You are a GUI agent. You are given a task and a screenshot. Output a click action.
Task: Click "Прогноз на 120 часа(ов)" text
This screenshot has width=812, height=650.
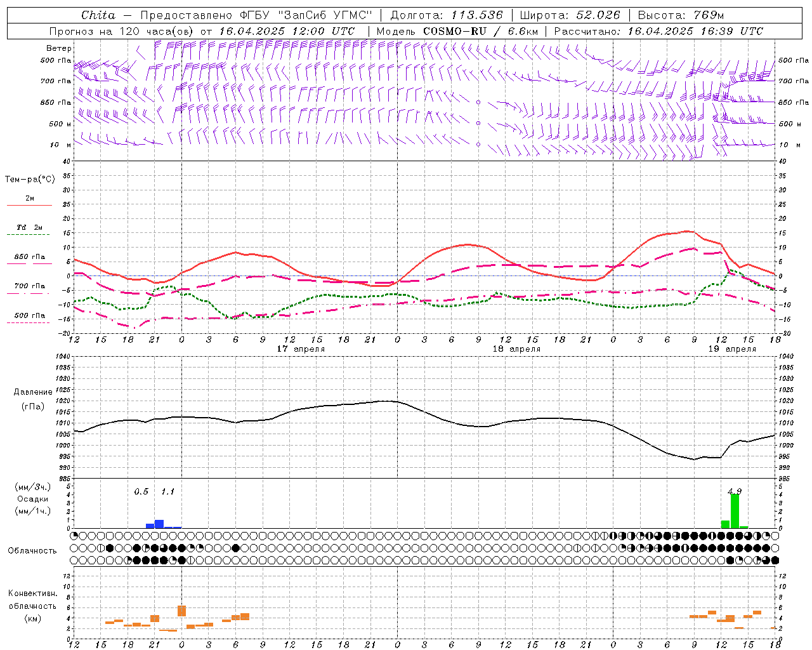click(121, 31)
